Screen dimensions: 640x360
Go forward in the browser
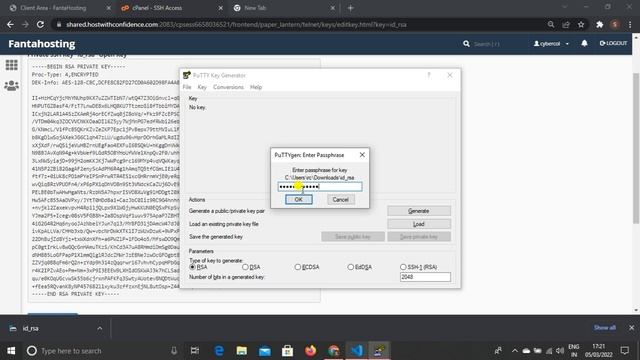(x=25, y=24)
